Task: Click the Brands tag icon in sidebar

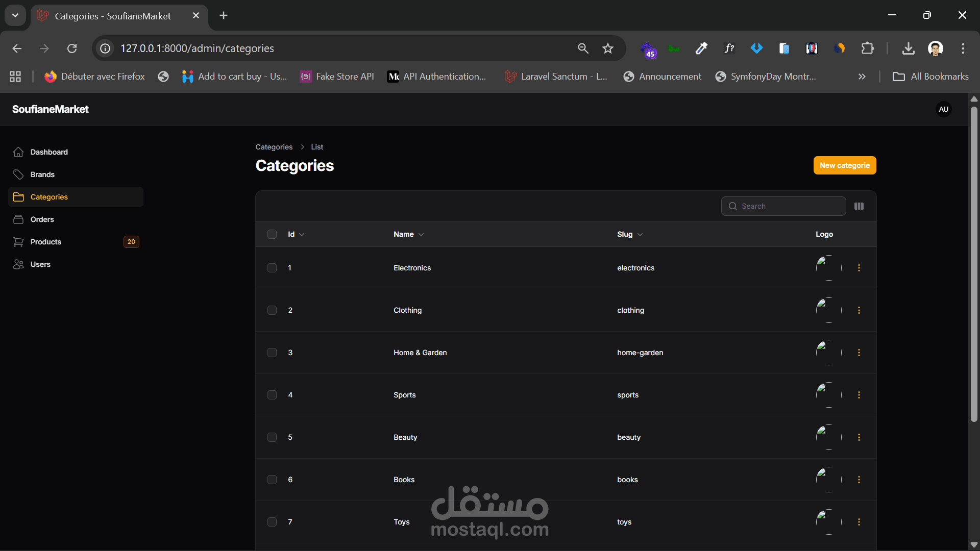Action: [x=18, y=174]
